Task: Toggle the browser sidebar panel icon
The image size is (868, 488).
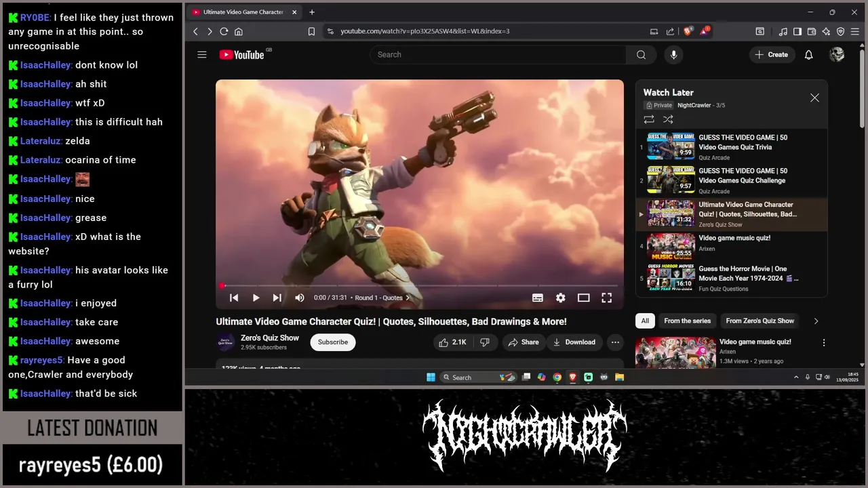Action: (797, 31)
